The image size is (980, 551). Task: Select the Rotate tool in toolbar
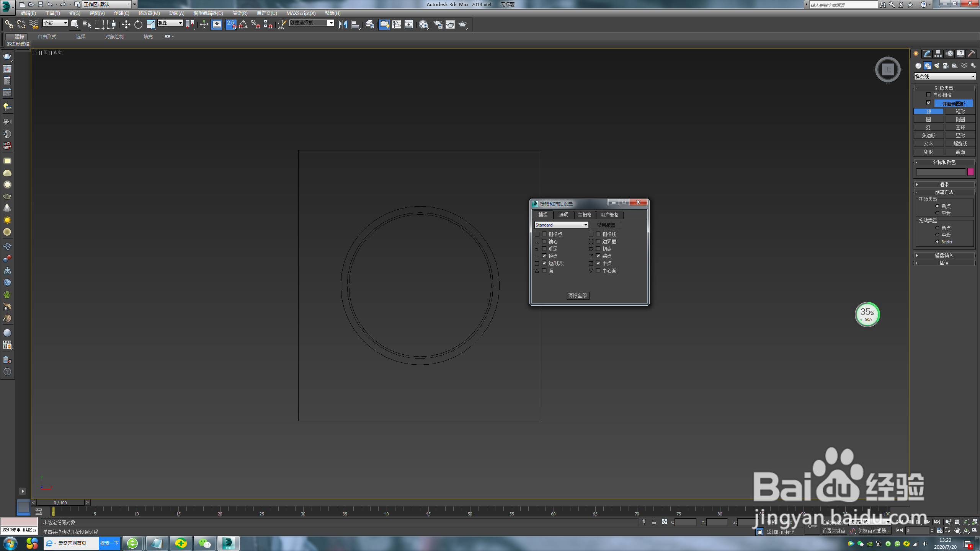(138, 24)
